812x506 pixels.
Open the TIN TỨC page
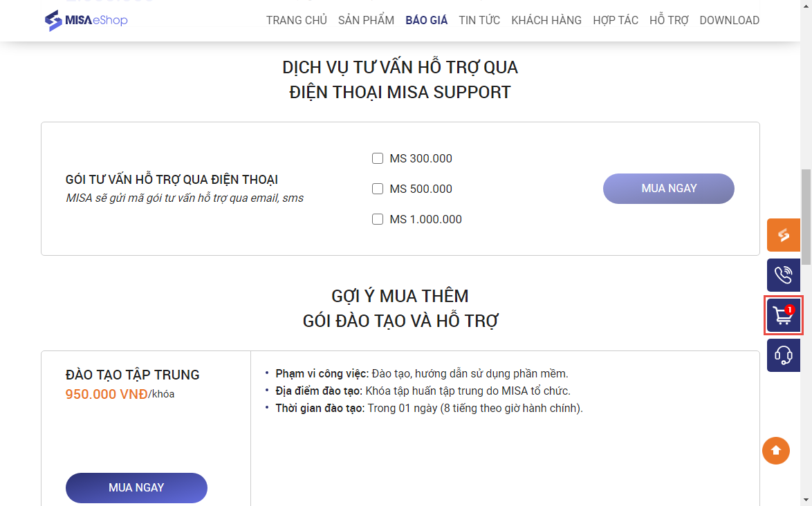tap(479, 20)
